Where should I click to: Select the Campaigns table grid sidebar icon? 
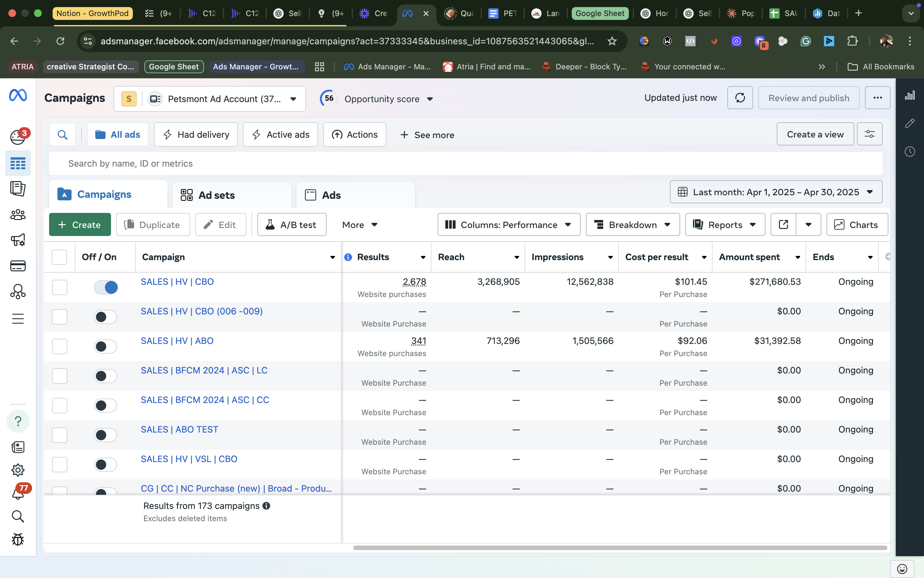pos(18,163)
